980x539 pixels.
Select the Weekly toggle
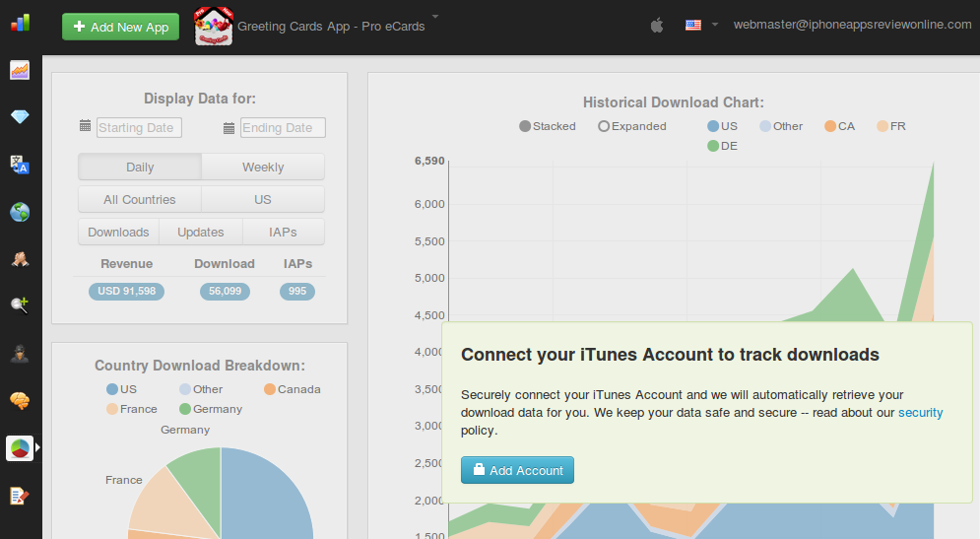tap(263, 167)
